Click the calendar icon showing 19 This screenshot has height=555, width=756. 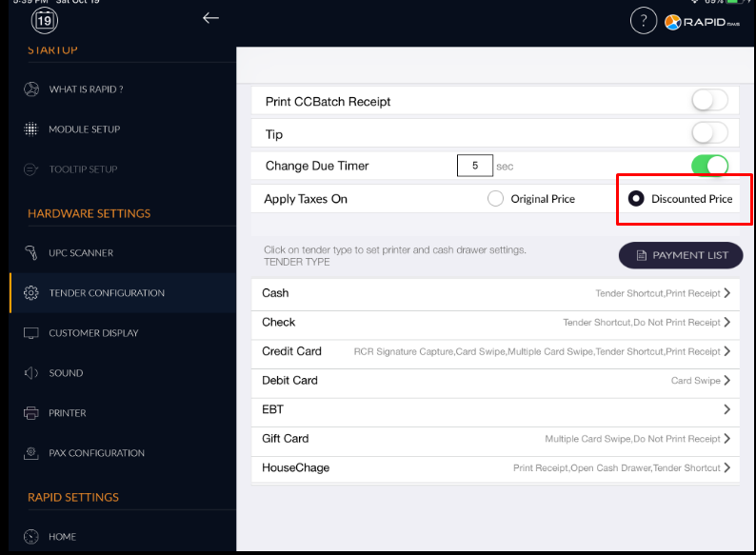coord(44,20)
